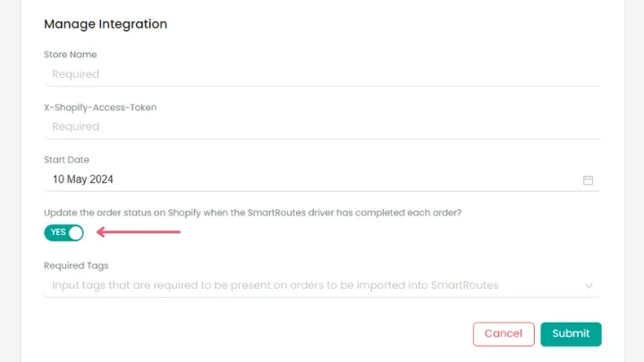Viewport: 644px width, 362px height.
Task: Click the YES text inside the toggle
Action: [57, 232]
